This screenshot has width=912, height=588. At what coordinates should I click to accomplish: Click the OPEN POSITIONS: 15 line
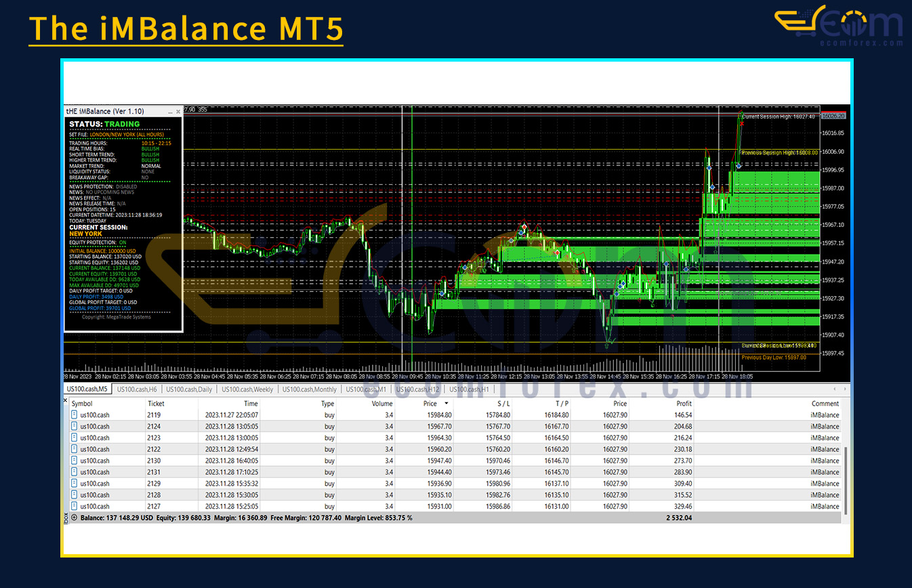pos(92,209)
